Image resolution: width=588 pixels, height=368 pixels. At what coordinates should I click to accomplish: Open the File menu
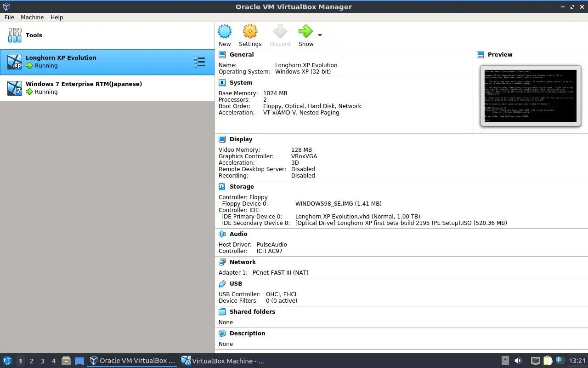click(9, 17)
